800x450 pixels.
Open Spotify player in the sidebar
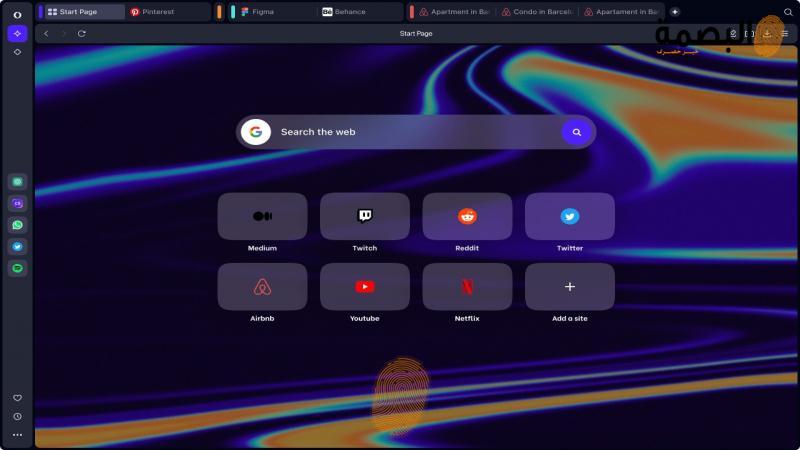pos(17,268)
